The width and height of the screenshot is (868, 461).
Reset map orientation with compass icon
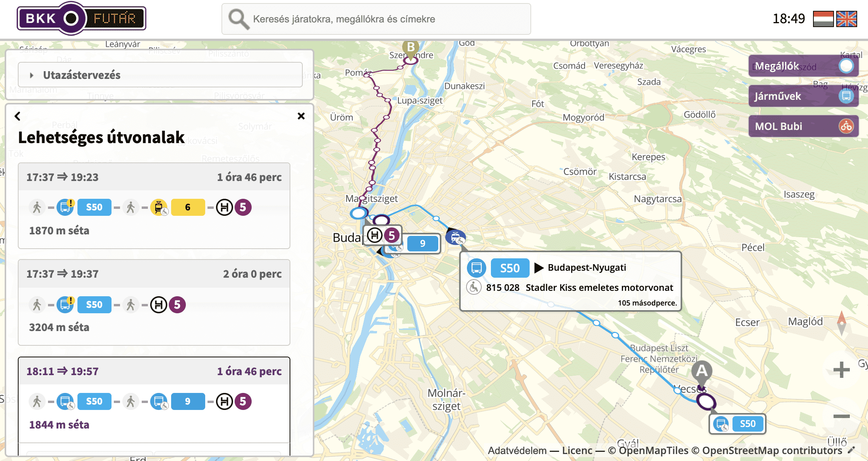(841, 323)
